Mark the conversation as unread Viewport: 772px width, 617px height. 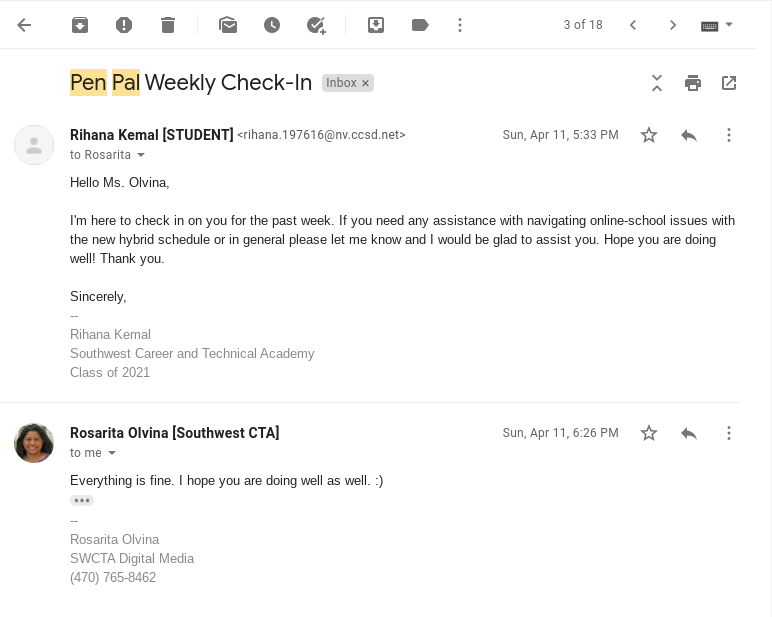[228, 25]
